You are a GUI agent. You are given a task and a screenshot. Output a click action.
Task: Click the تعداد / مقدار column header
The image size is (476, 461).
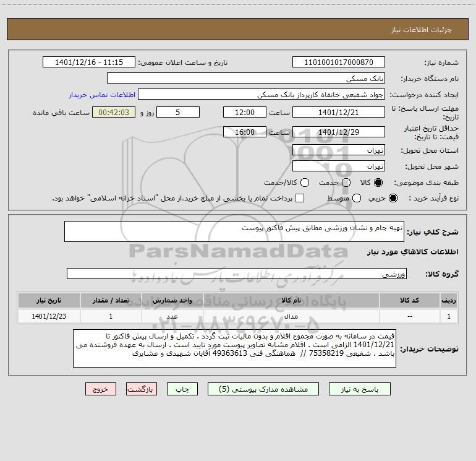coord(111,300)
